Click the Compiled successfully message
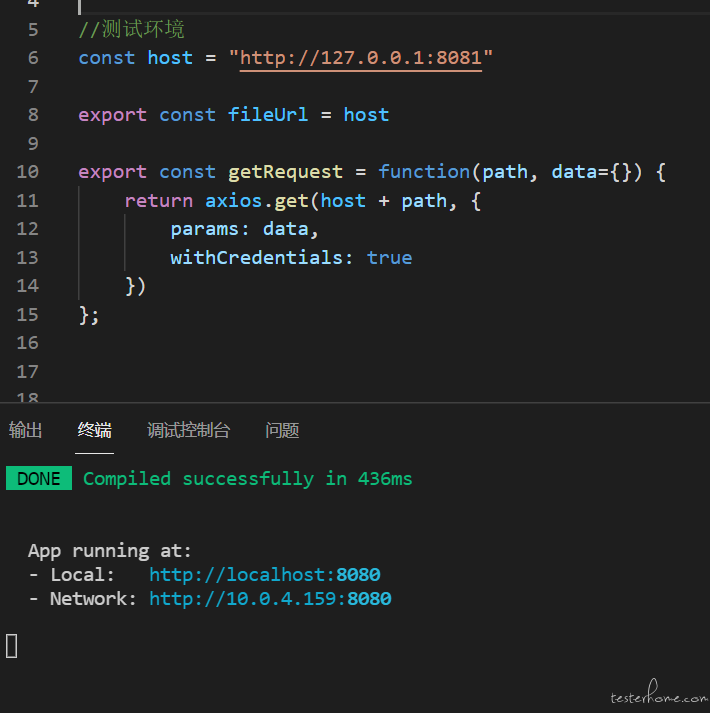This screenshot has height=713, width=710. (247, 479)
